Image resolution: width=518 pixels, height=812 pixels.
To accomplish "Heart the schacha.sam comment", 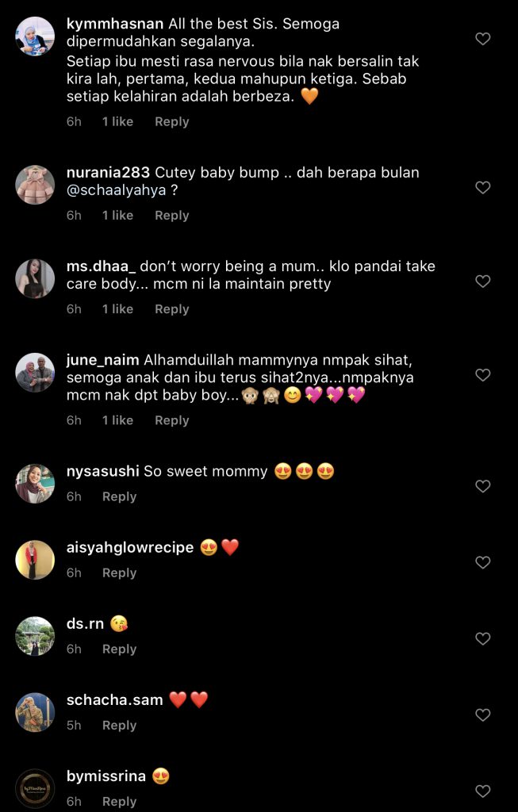I will (483, 714).
